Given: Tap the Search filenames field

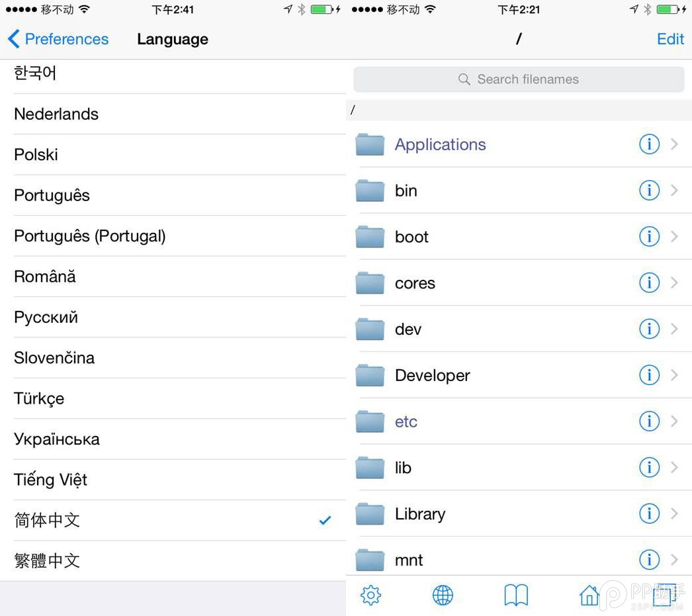Looking at the screenshot, I should pyautogui.click(x=519, y=79).
